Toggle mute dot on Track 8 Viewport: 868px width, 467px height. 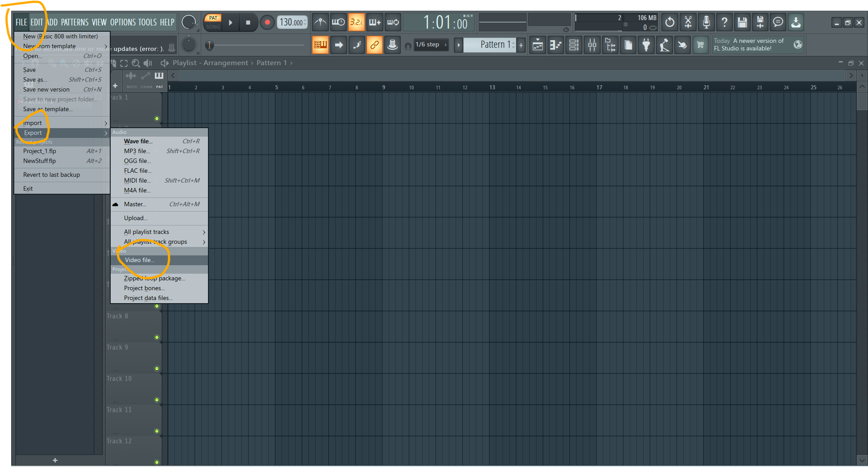pos(157,338)
